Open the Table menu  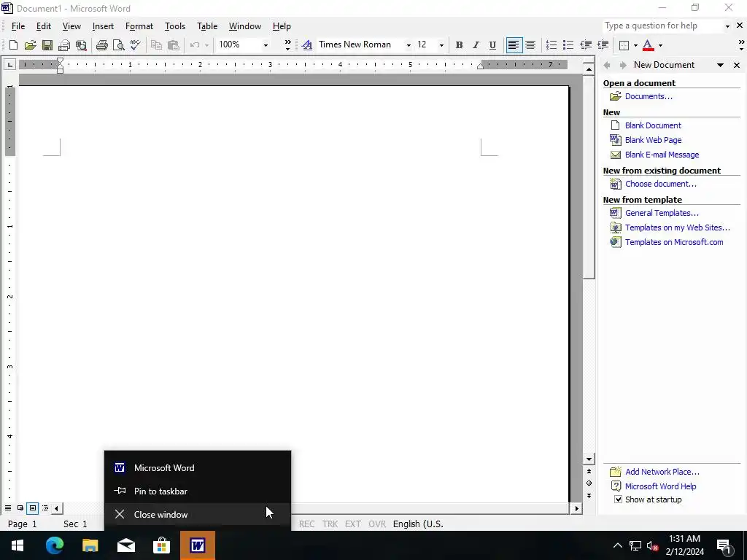tap(207, 26)
